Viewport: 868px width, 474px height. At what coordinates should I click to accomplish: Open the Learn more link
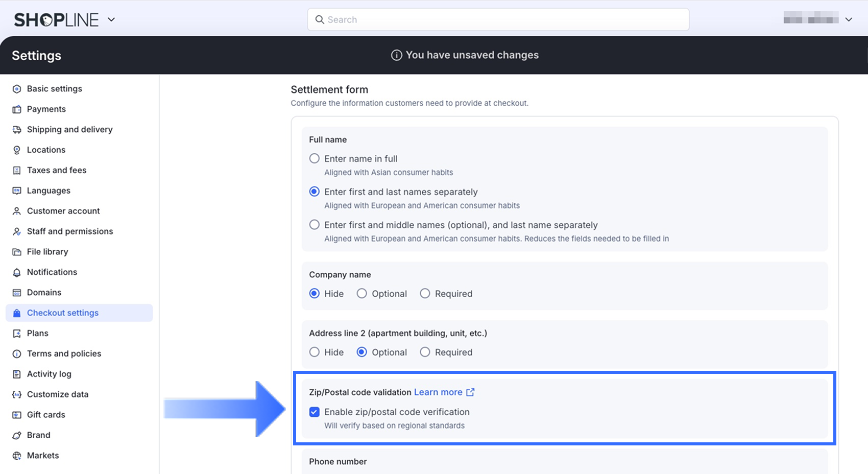tap(438, 392)
